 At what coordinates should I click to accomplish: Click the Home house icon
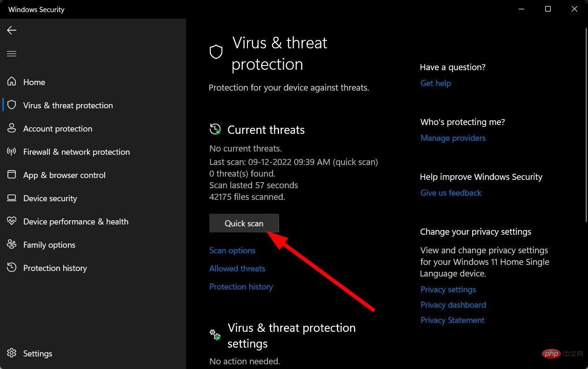pyautogui.click(x=12, y=82)
